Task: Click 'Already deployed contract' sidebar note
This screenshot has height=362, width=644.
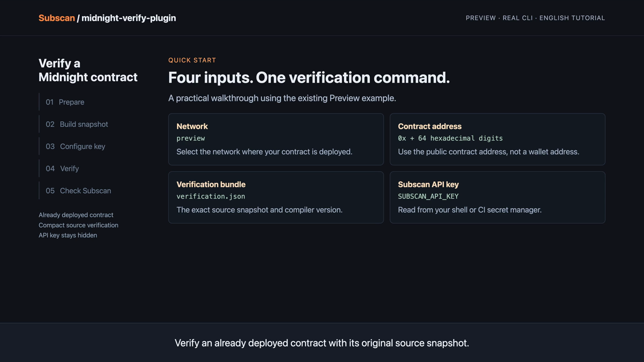Action: click(76, 215)
